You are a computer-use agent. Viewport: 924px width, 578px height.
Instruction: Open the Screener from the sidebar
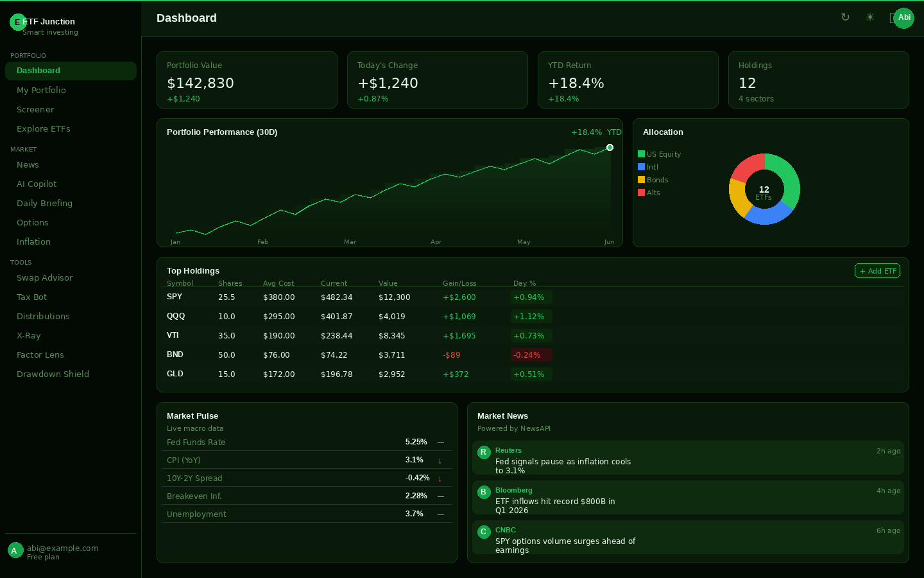click(35, 109)
